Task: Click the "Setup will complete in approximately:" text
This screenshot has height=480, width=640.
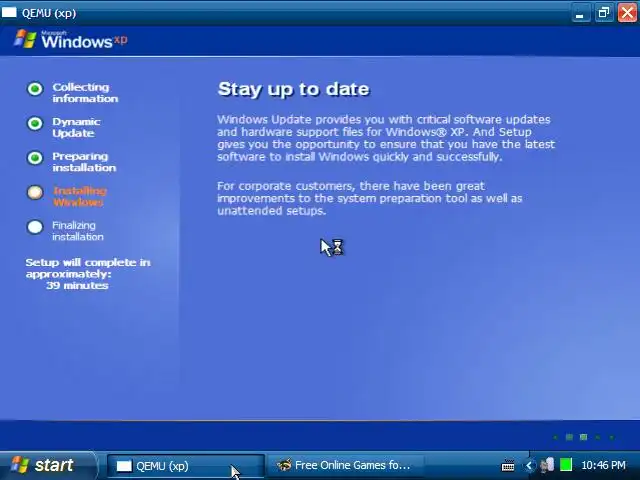Action: click(x=88, y=268)
